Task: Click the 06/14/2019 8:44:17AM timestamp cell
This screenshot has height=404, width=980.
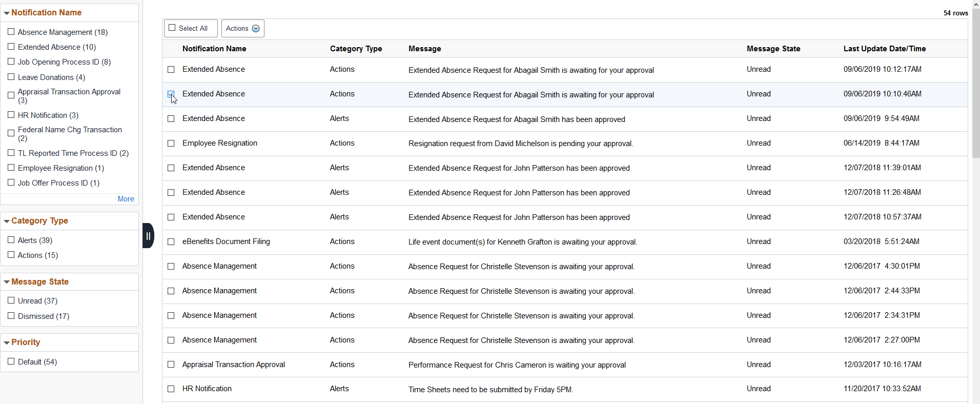Action: click(881, 143)
